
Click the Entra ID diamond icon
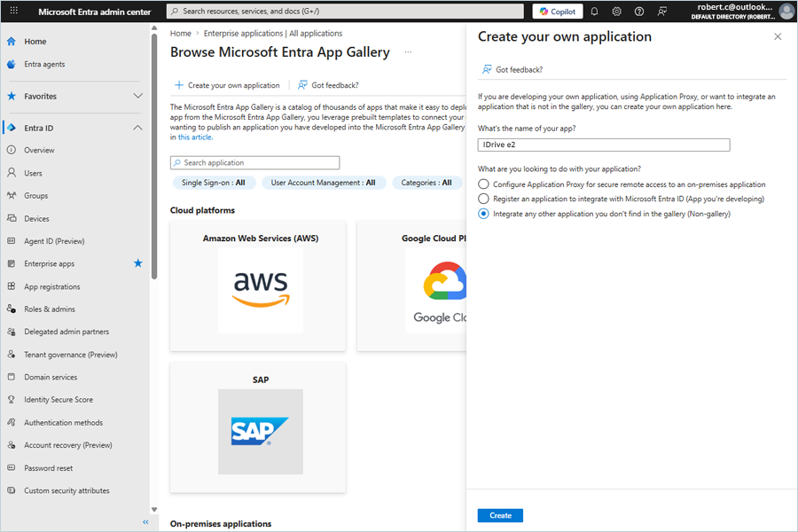pos(12,128)
